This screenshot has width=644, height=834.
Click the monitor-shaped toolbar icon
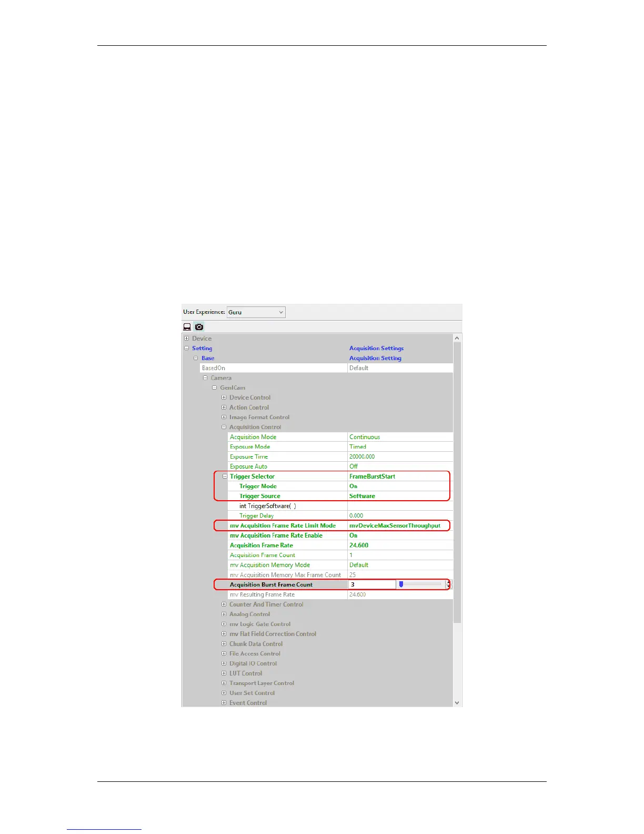click(x=187, y=326)
